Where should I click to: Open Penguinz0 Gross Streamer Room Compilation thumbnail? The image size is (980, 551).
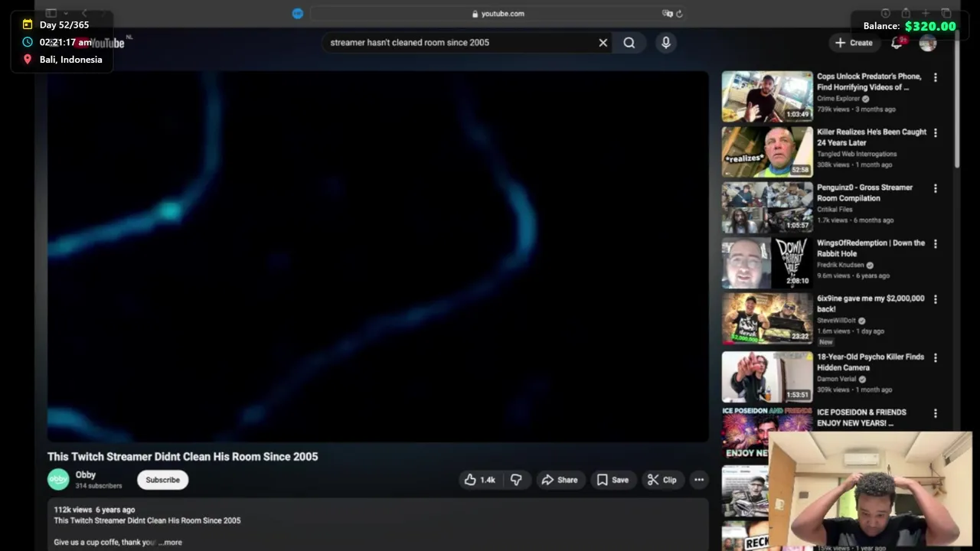[767, 207]
